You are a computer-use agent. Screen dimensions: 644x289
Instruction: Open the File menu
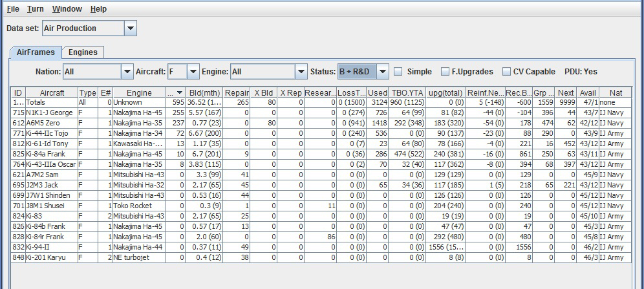coord(13,8)
